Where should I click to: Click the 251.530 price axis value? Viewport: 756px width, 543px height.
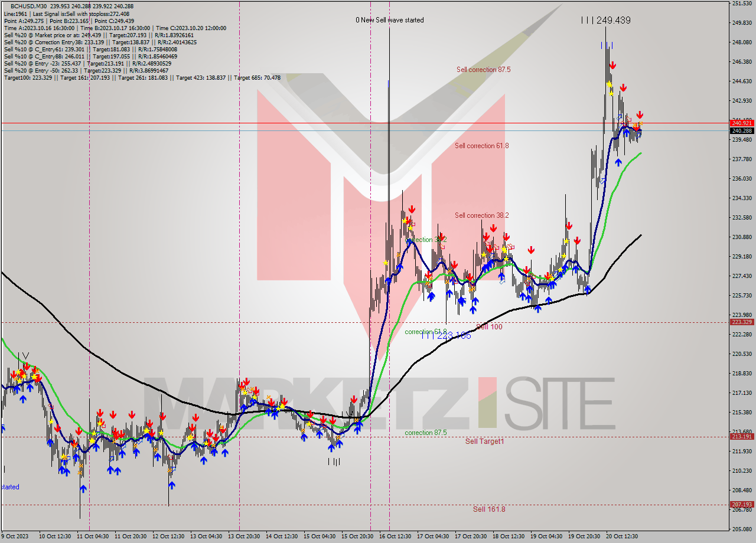(x=742, y=4)
